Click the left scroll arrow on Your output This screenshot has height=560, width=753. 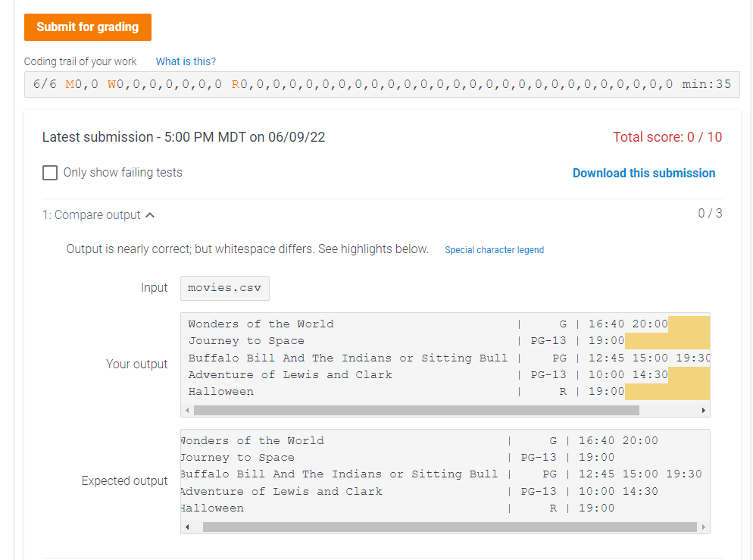[x=187, y=409]
